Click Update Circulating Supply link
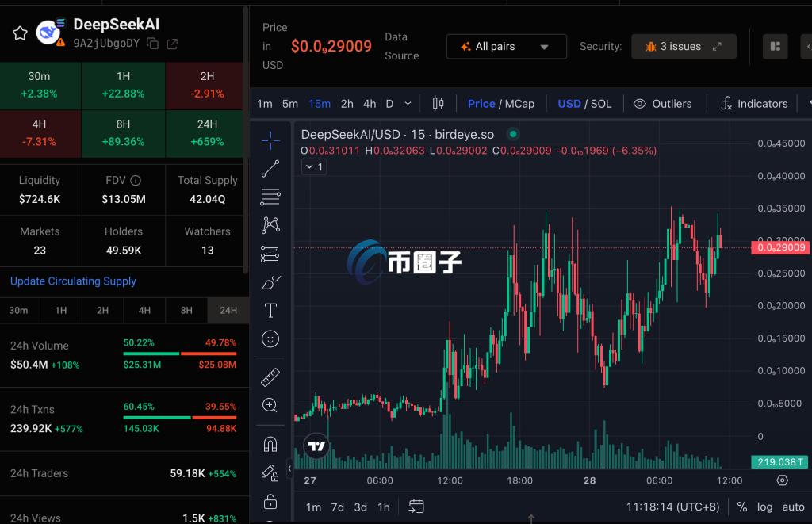The width and height of the screenshot is (812, 524). pyautogui.click(x=73, y=281)
